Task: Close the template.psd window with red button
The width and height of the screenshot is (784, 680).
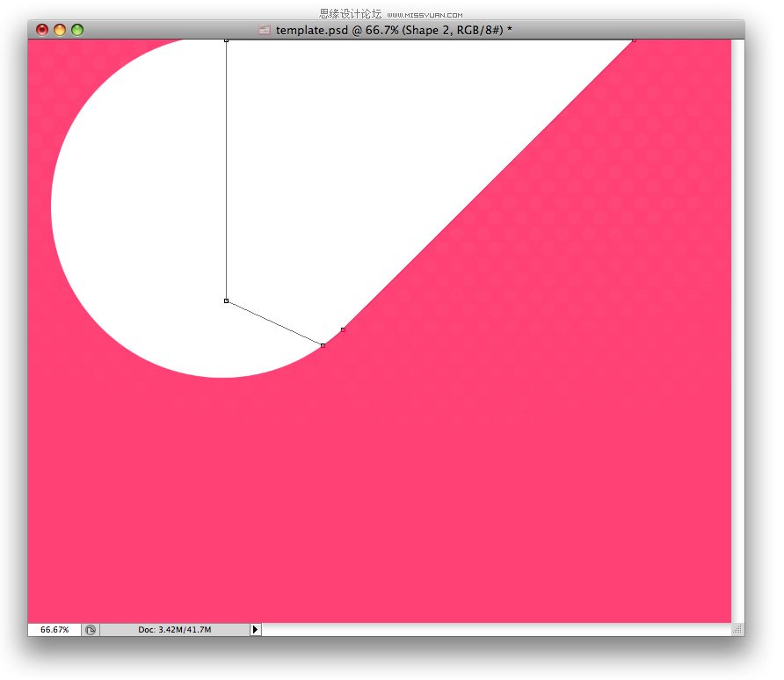Action: 42,30
